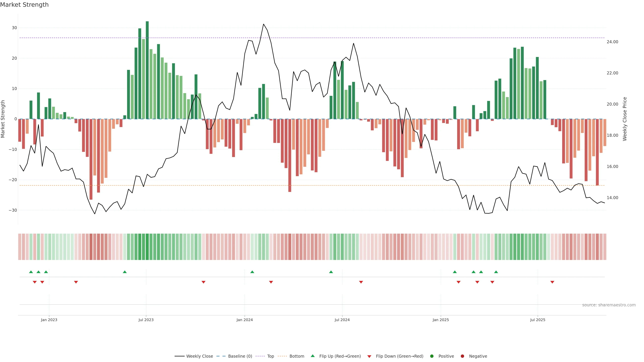This screenshot has height=362, width=644.
Task: Click the green Positive legend dot
Action: (432, 356)
